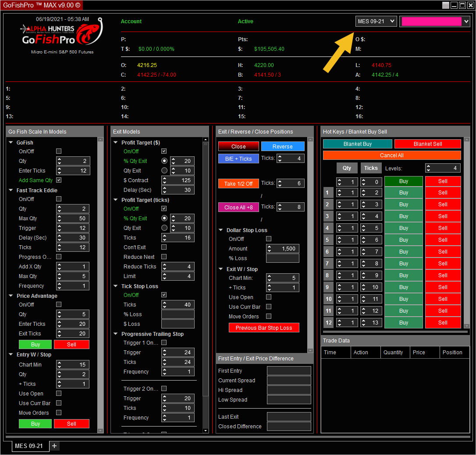Image resolution: width=476 pixels, height=455 pixels.
Task: Select % Qty Exit radio under Profit Target (ticks)
Action: point(164,218)
